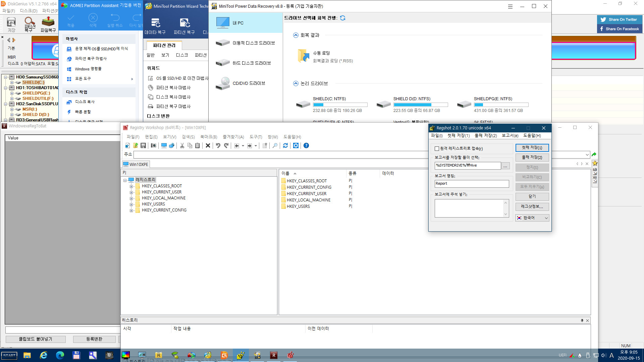Click 클립보드 붙여넣기 button

[36, 339]
